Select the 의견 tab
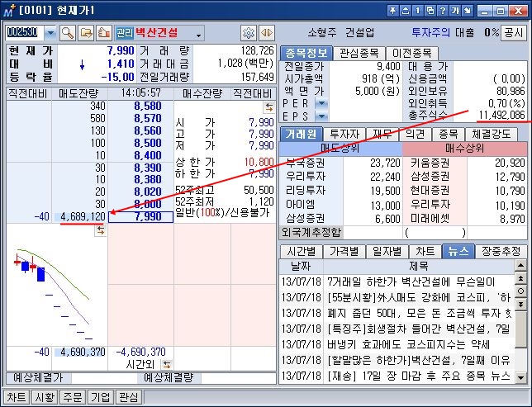 (415, 134)
